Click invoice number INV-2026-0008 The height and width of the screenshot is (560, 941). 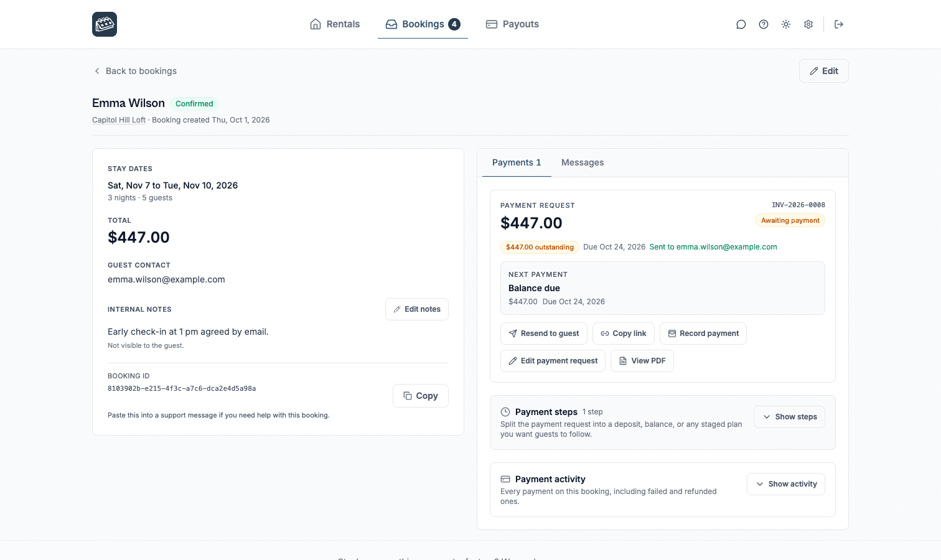coord(798,205)
